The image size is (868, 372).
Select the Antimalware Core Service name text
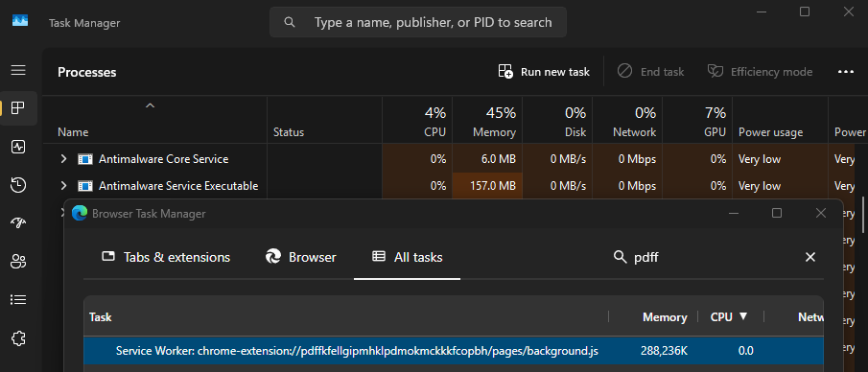(164, 159)
